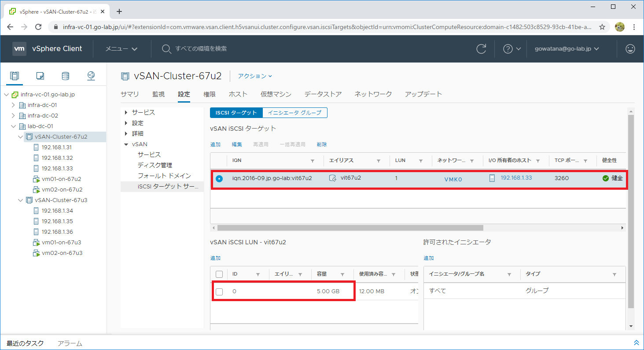The image size is (644, 350).
Task: Expand recent tasks panel double-chevron
Action: tap(636, 343)
